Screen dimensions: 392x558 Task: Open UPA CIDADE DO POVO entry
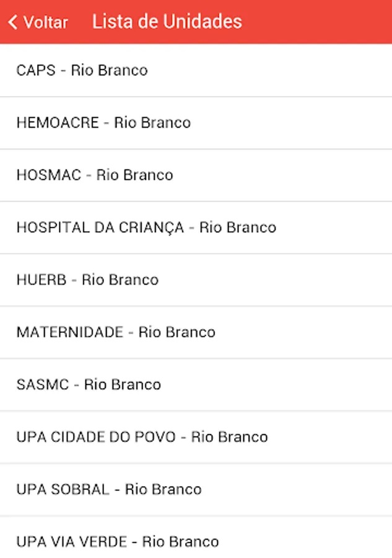(x=142, y=437)
